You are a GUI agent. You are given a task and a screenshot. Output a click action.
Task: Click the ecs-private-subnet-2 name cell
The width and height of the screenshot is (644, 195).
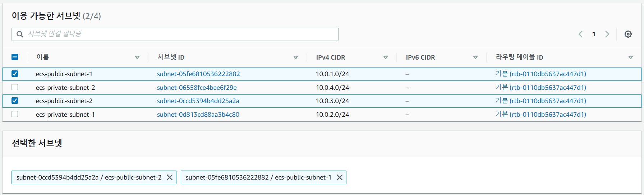tap(65, 88)
